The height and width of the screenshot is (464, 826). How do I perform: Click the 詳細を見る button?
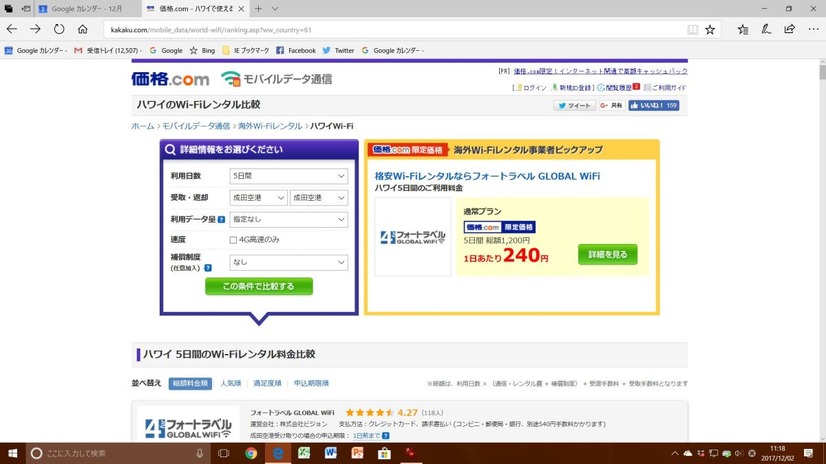(x=607, y=254)
